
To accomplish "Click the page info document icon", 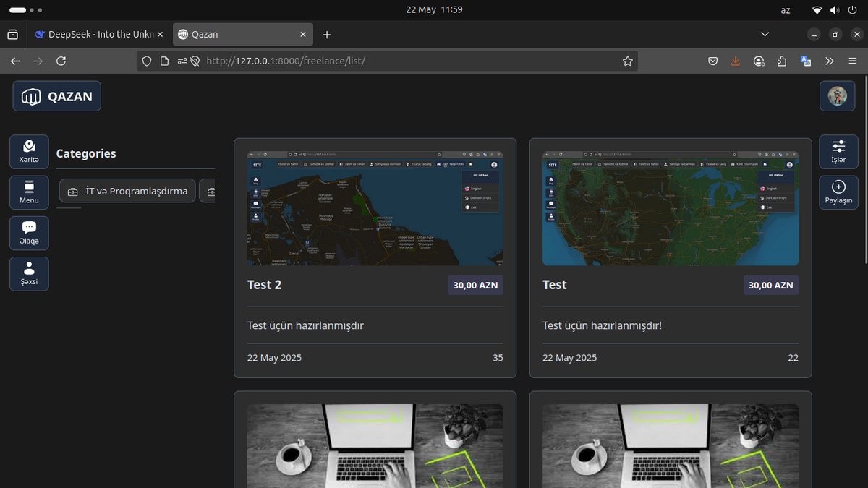I will coord(164,61).
